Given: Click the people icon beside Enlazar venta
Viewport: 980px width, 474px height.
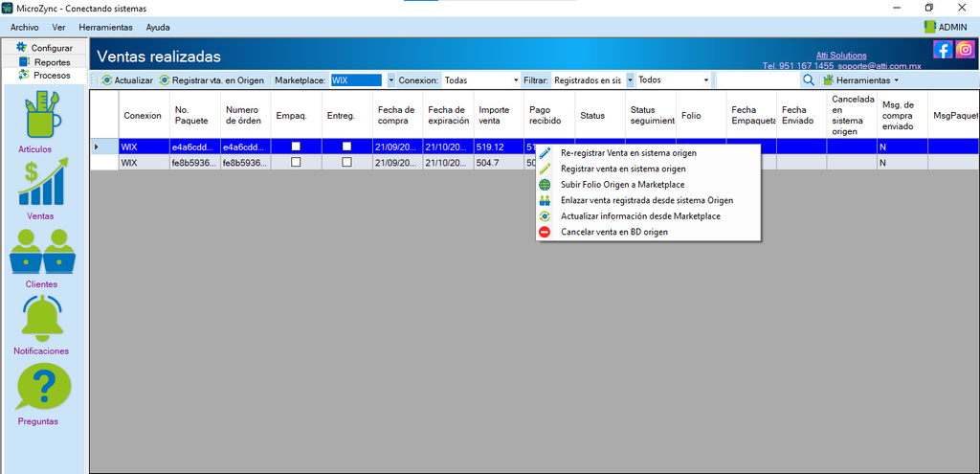Looking at the screenshot, I should (x=545, y=200).
